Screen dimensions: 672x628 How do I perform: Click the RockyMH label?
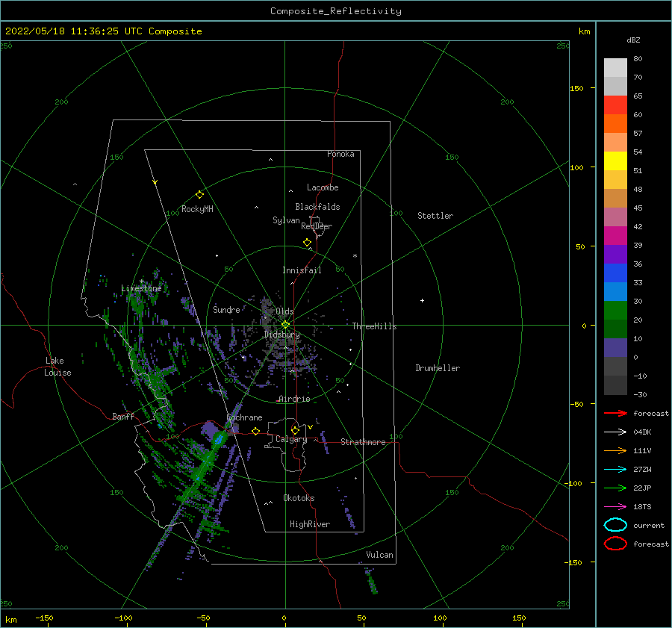[x=197, y=209]
